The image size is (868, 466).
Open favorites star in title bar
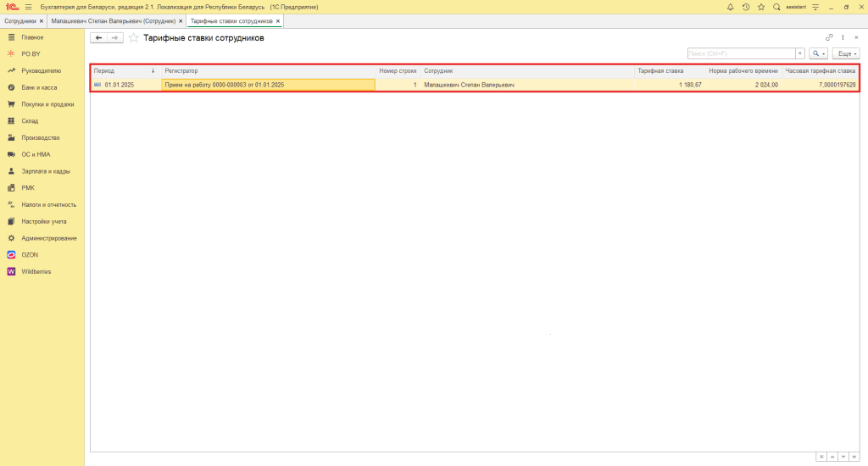761,7
